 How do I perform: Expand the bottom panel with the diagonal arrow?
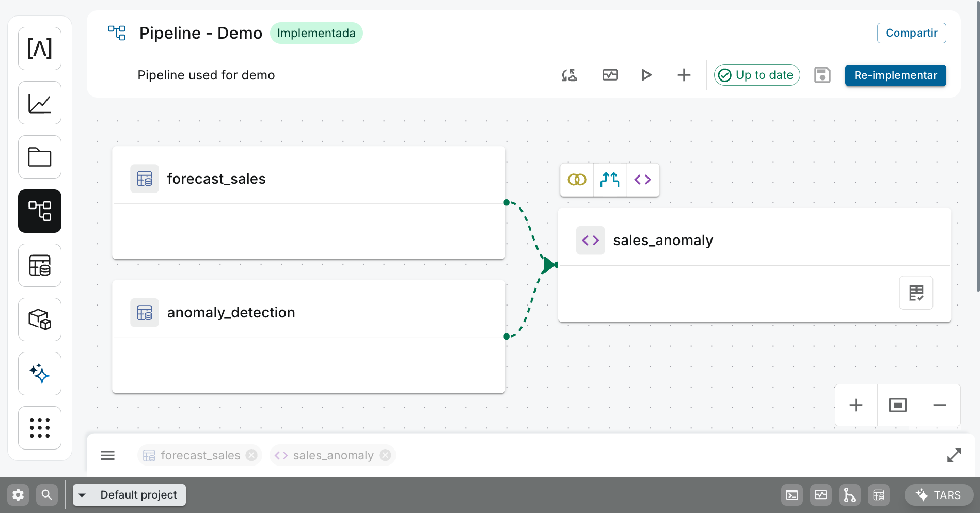(954, 455)
